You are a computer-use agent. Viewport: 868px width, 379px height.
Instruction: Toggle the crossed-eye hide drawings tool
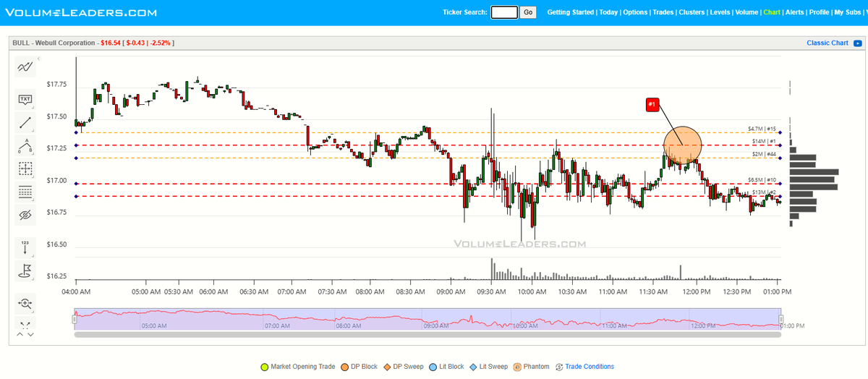click(25, 215)
